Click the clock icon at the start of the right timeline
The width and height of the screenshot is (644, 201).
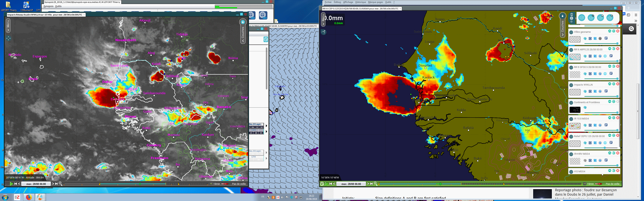tap(322, 184)
